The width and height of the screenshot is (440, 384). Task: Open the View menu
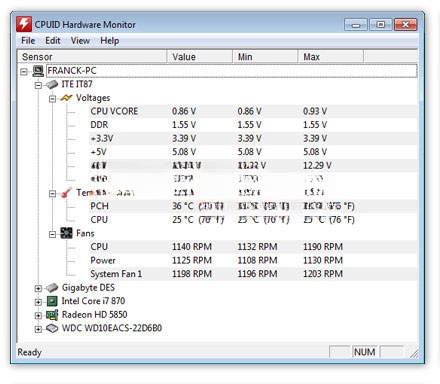click(x=80, y=41)
